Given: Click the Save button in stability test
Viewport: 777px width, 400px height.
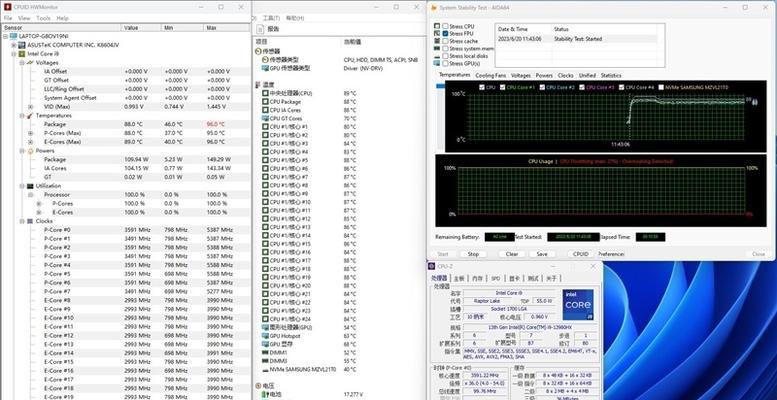Looking at the screenshot, I should 542,254.
